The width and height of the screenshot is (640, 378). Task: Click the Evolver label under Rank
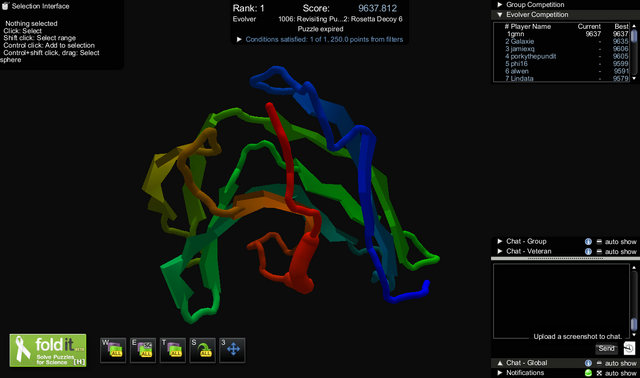coord(244,19)
